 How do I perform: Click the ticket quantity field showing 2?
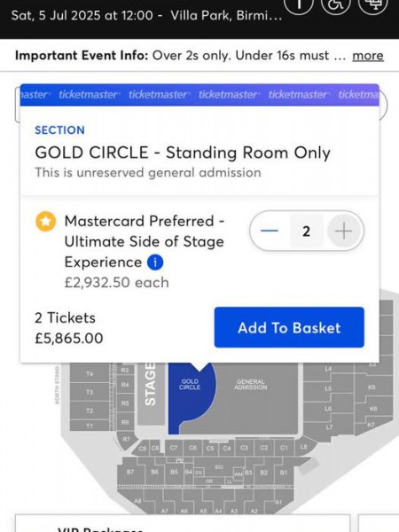pyautogui.click(x=307, y=231)
